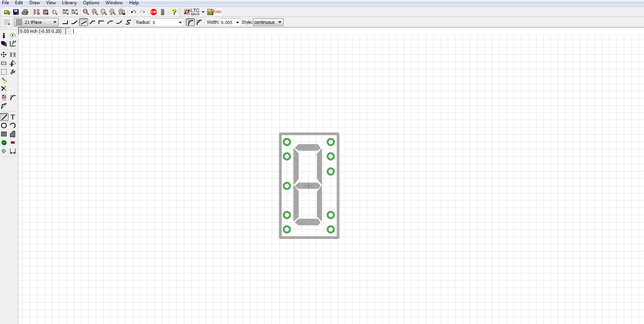
Task: Open the Draw menu
Action: click(x=35, y=3)
